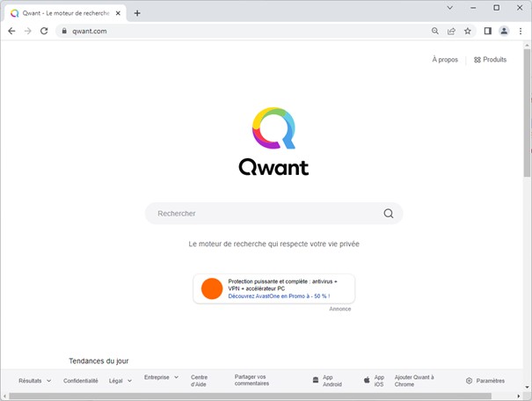Click the horizontal scrollbar thumb
The height and width of the screenshot is (401, 532).
[x=250, y=397]
